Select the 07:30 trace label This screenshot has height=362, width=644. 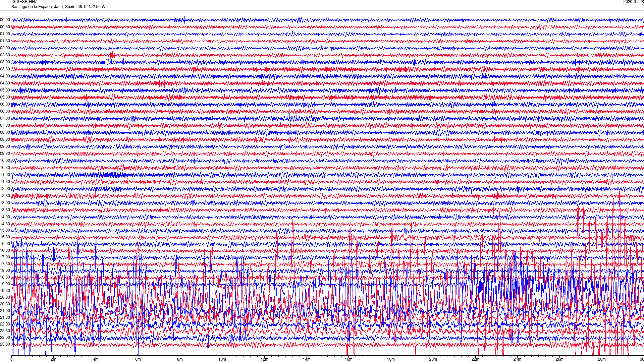point(5,125)
